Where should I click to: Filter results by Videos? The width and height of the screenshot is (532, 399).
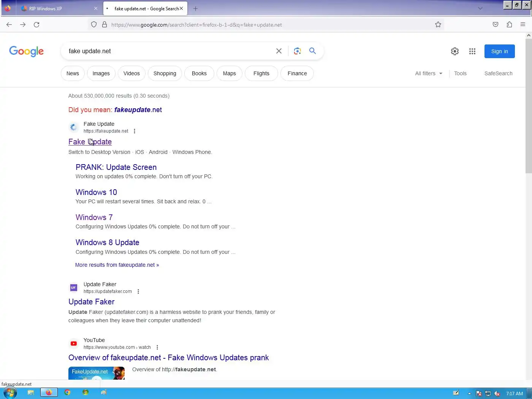131,73
